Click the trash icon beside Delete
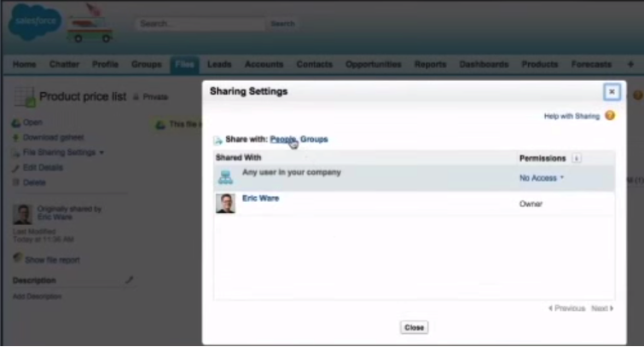 (16, 182)
